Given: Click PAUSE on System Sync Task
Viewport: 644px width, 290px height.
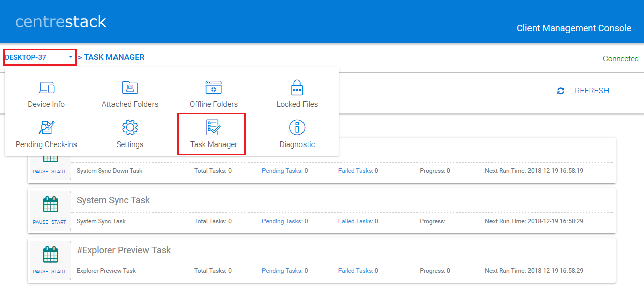Looking at the screenshot, I should (x=41, y=222).
